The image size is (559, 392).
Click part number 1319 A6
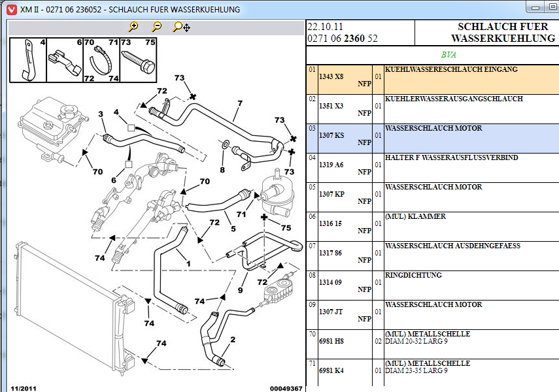point(331,165)
